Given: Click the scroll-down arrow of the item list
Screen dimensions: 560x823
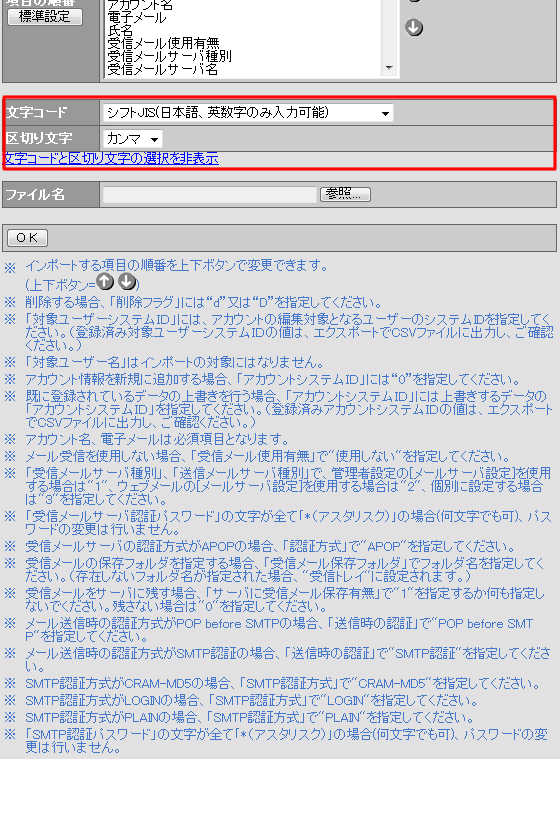Looking at the screenshot, I should [389, 68].
